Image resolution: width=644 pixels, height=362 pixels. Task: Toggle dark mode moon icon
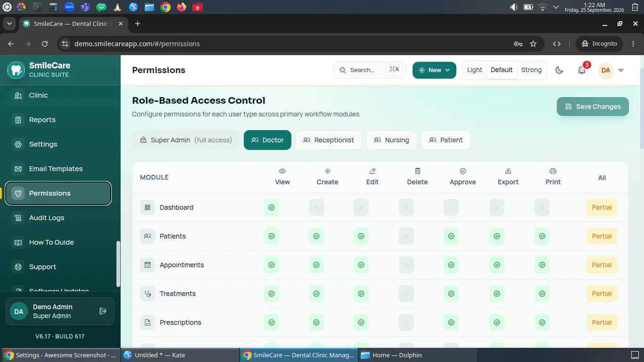pos(559,70)
